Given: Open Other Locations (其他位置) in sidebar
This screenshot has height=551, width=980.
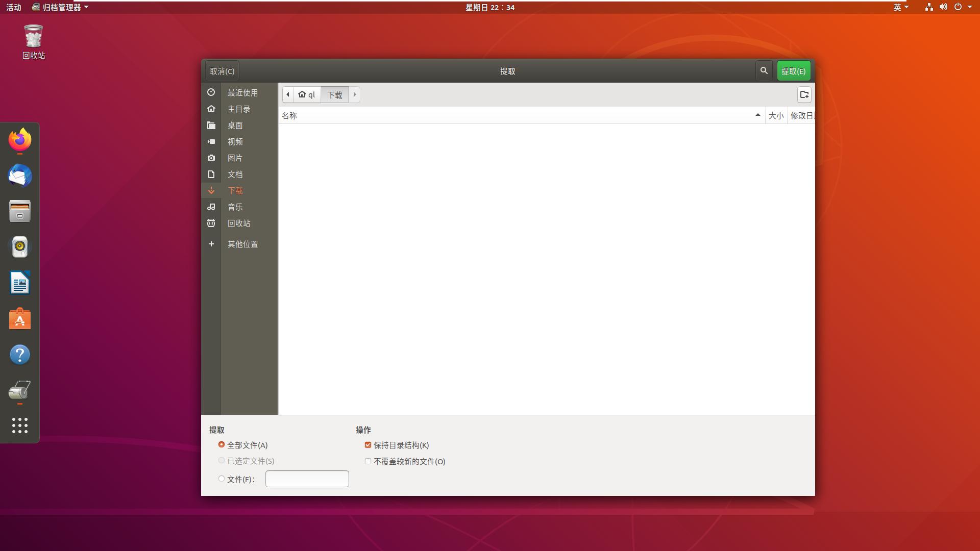Looking at the screenshot, I should [x=242, y=244].
